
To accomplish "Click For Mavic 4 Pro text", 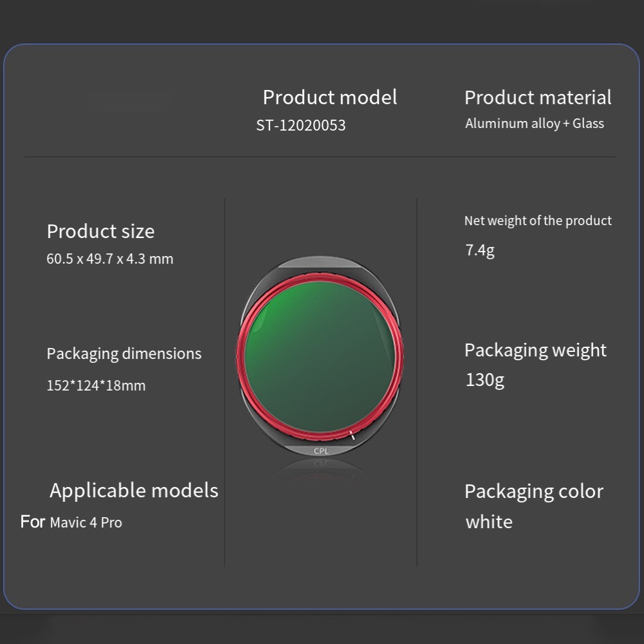I will coord(71,522).
